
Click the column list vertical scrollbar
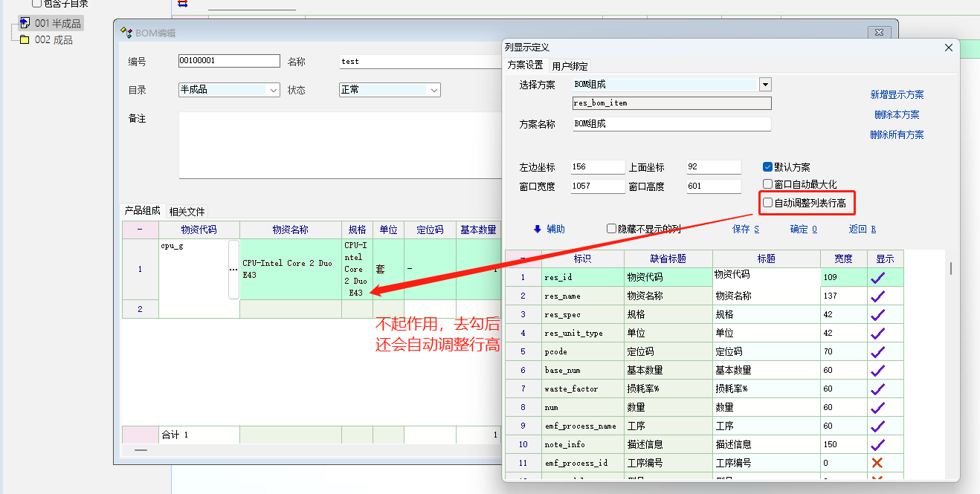pyautogui.click(x=951, y=268)
